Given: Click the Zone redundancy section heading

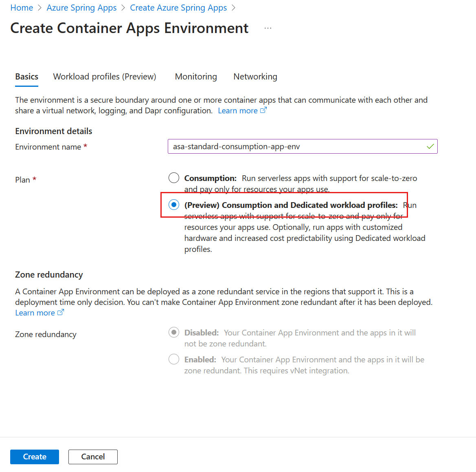Looking at the screenshot, I should [x=49, y=275].
